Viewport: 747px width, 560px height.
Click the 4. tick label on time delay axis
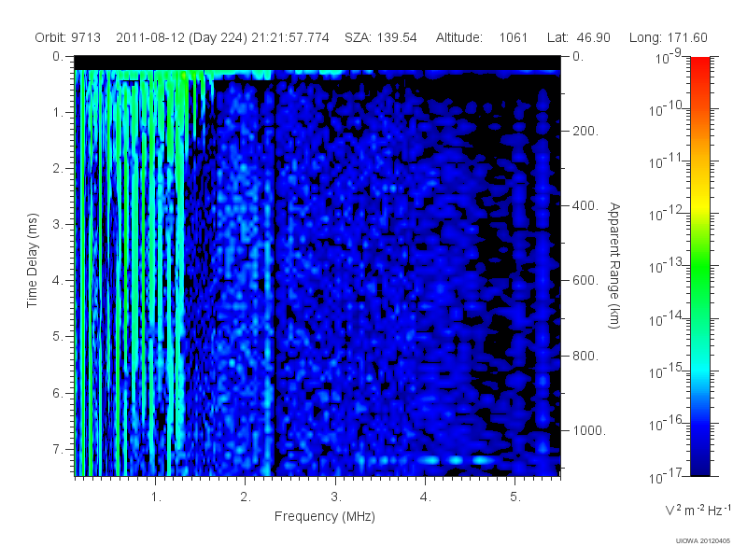pos(57,281)
